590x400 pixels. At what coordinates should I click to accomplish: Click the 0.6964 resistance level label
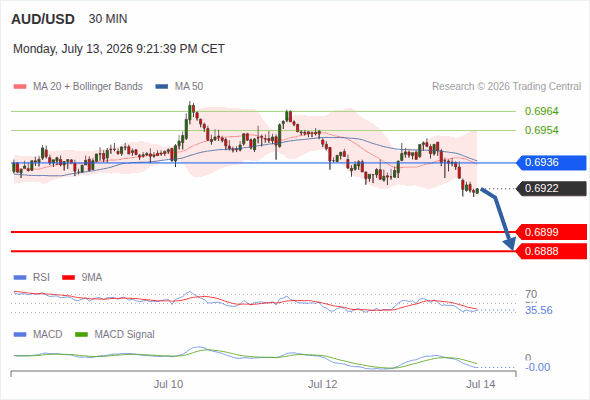coord(541,111)
